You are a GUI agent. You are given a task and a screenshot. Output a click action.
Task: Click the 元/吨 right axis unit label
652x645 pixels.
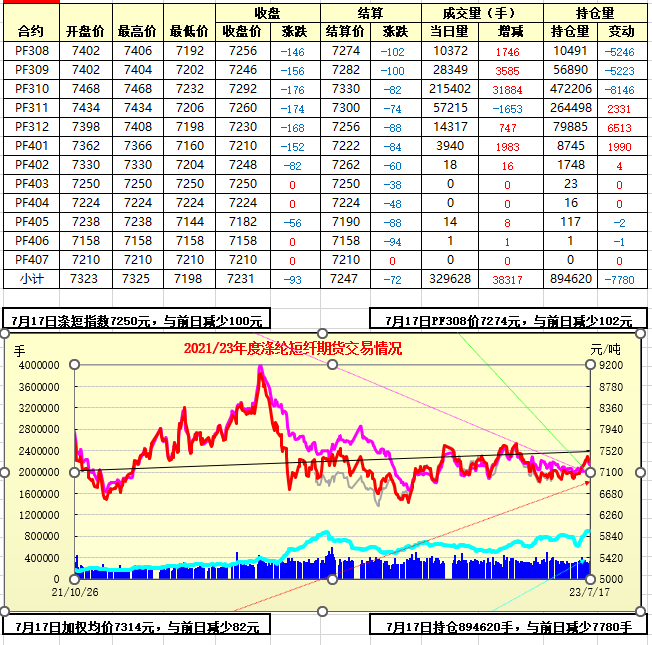[x=606, y=350]
